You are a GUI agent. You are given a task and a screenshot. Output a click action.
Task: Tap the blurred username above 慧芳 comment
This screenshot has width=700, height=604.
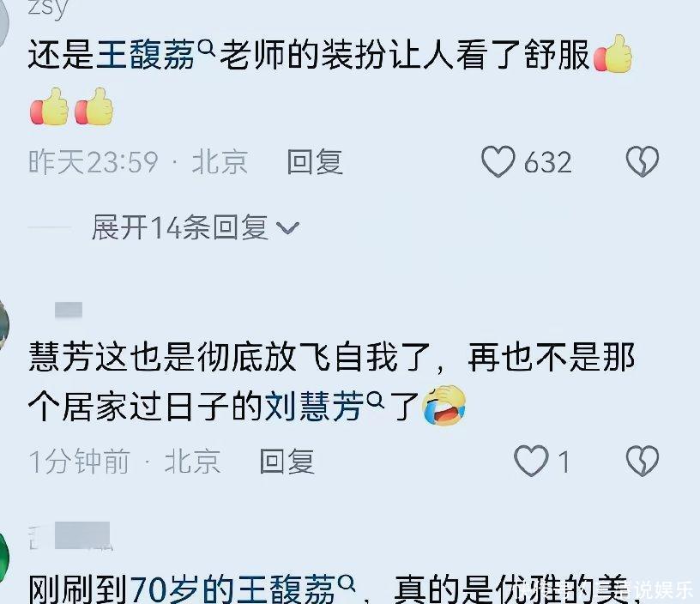(x=69, y=310)
